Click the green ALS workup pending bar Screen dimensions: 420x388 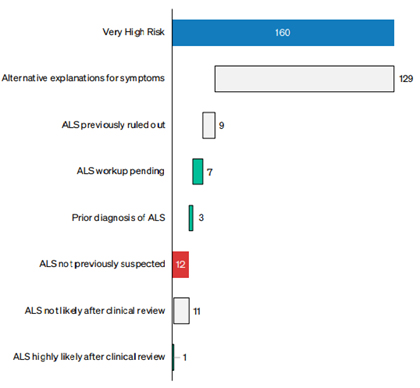198,172
